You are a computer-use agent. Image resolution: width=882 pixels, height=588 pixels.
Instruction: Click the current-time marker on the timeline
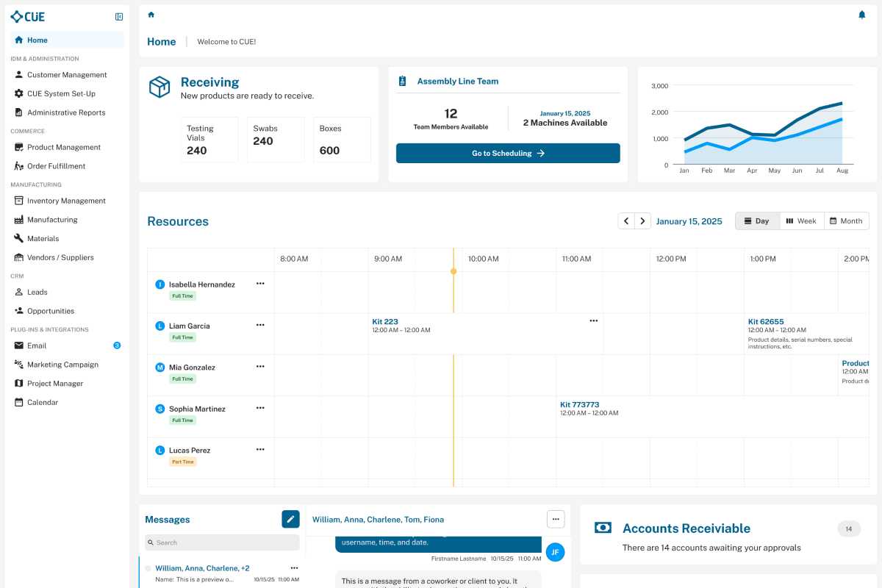coord(453,271)
